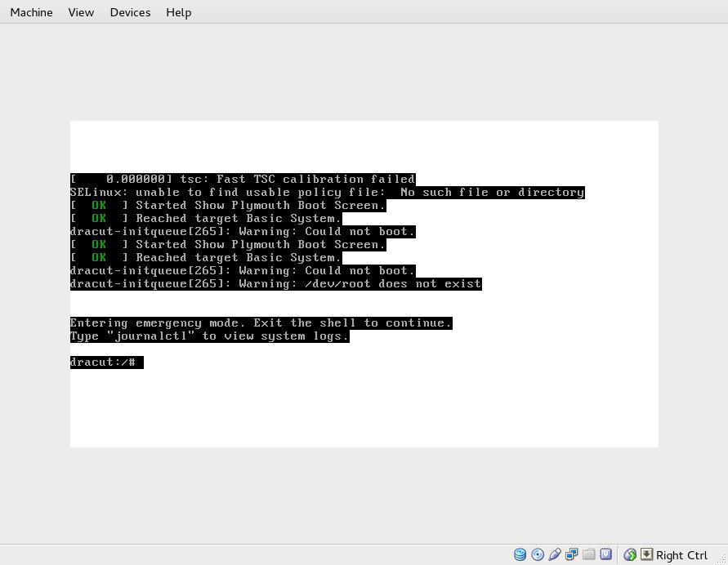Click the SELinux policy file error line

[328, 192]
